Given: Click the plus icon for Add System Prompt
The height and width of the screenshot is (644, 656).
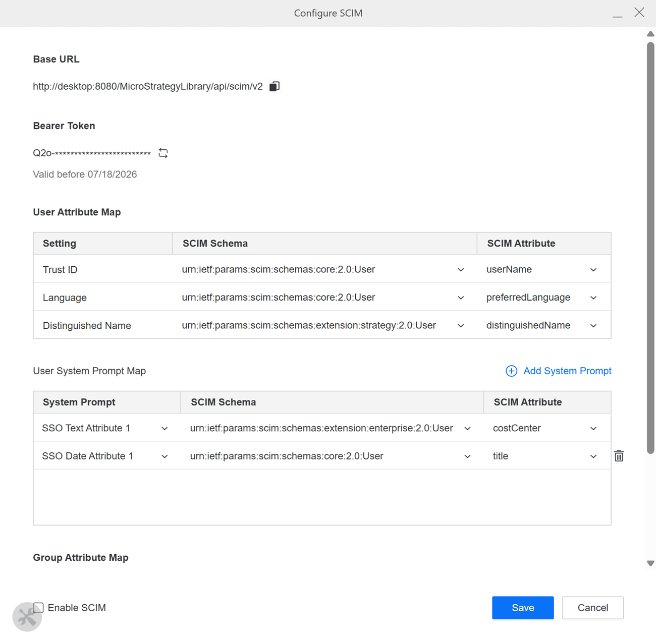Looking at the screenshot, I should [x=511, y=371].
